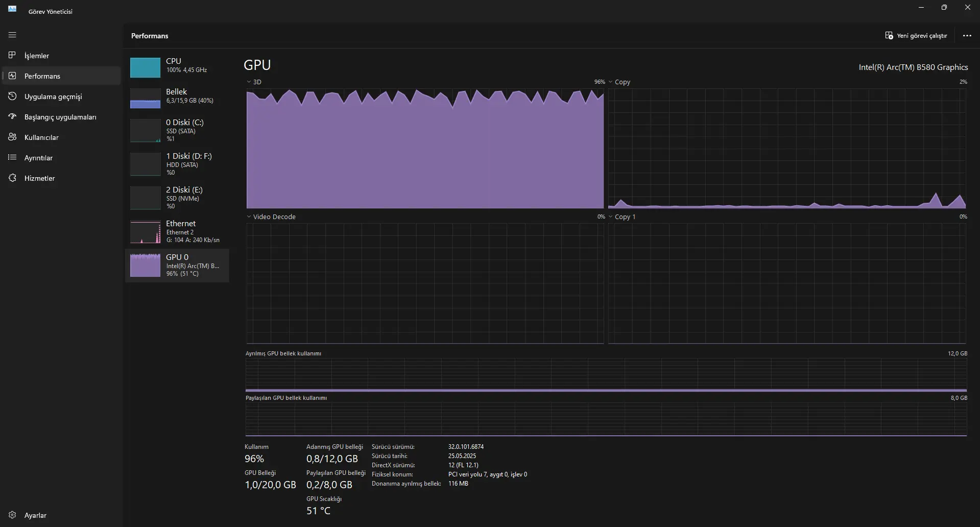Click the Performans page heading
The width and height of the screenshot is (980, 527).
[150, 36]
